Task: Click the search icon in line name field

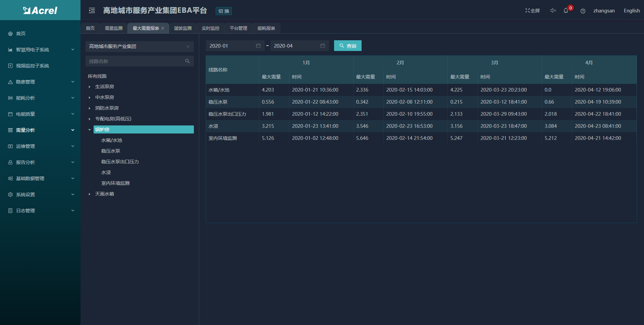Action: tap(187, 61)
